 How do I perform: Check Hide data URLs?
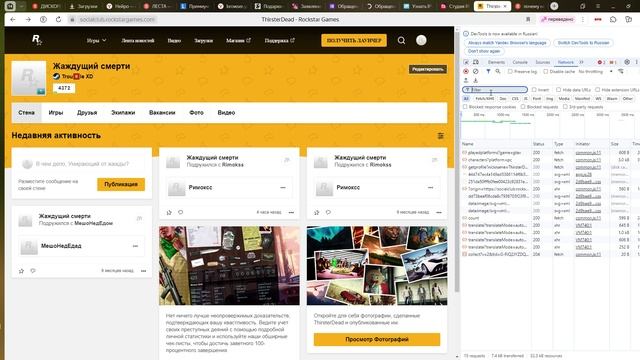(558, 90)
